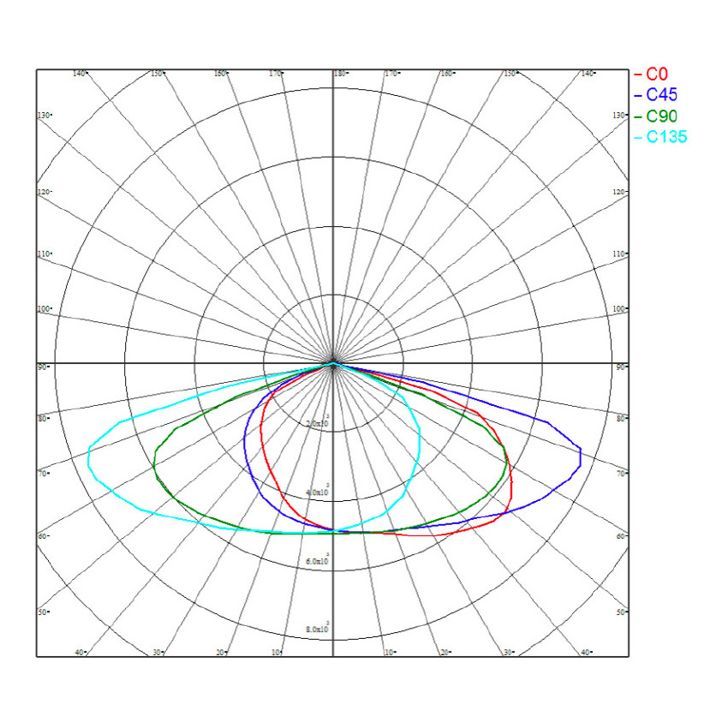The width and height of the screenshot is (728, 728).
Task: Select the 140 label in the top-left corner
Action: (80, 74)
